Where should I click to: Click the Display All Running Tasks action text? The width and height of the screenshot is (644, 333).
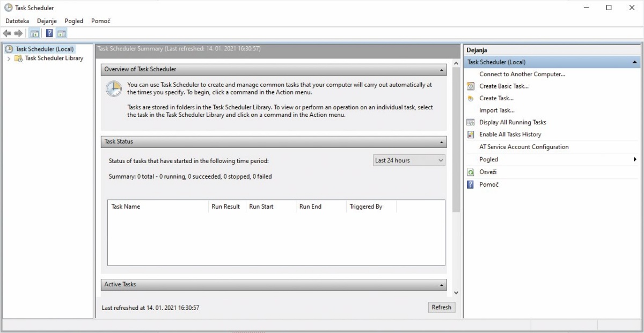[513, 122]
